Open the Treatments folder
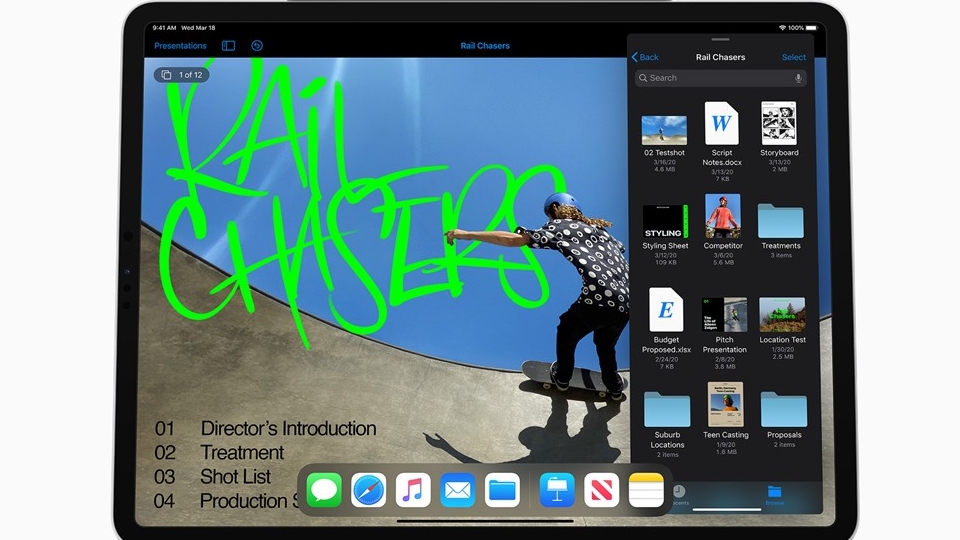Screen dimensions: 960x540 780,219
